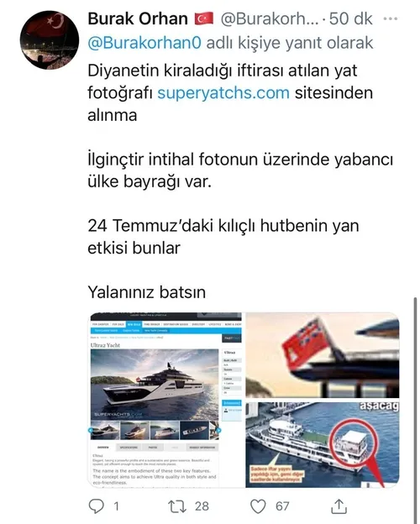Open the three-dot more options menu
The image size is (420, 524).
[x=391, y=18]
